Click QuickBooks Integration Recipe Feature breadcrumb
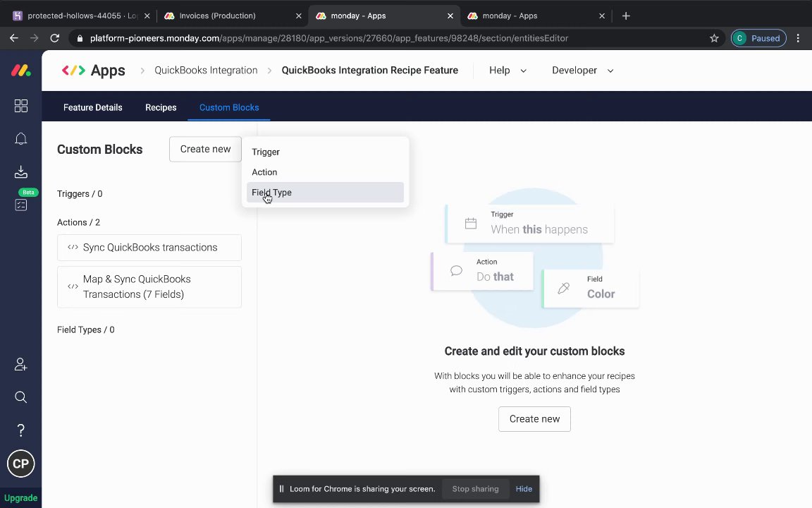The width and height of the screenshot is (812, 508). [370, 70]
